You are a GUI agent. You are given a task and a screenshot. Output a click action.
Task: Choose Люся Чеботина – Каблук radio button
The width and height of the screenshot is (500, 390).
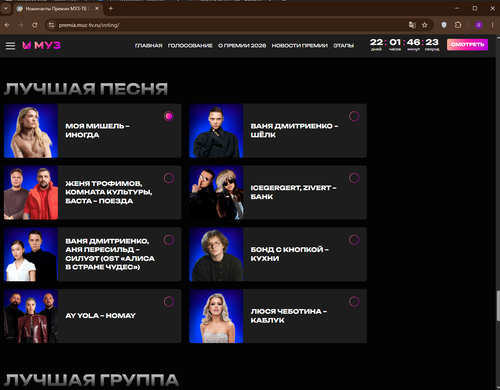tap(354, 302)
